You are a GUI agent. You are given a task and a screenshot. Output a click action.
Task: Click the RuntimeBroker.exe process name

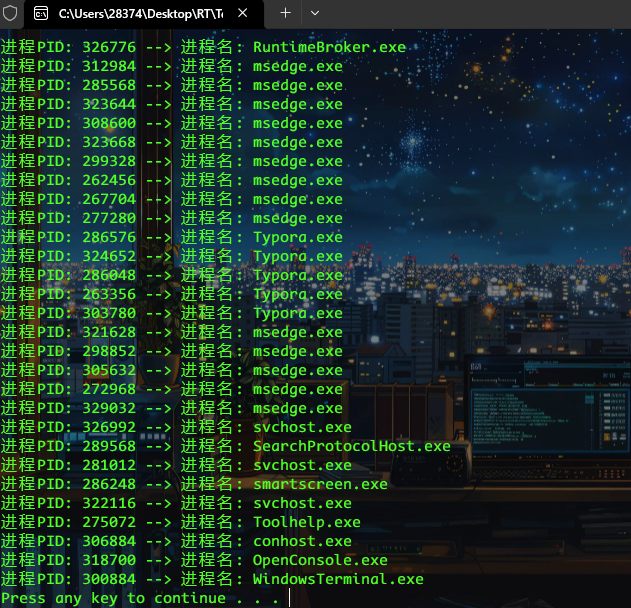tap(329, 47)
